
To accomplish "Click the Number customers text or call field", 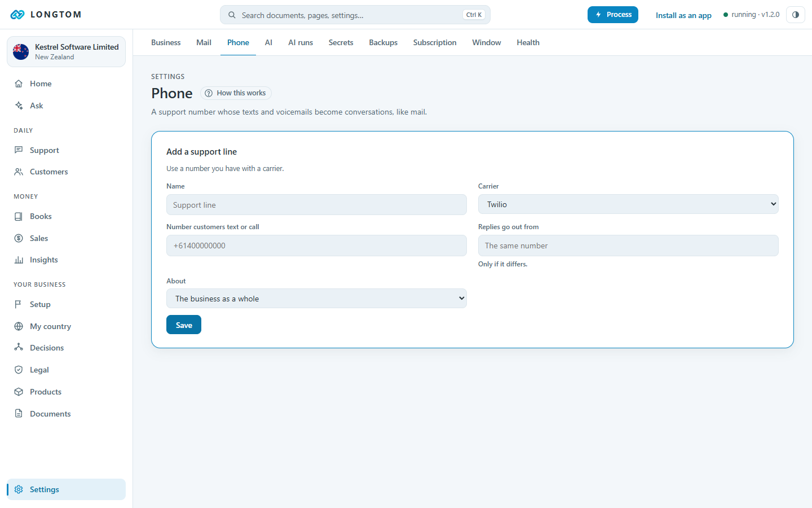I will (x=316, y=246).
